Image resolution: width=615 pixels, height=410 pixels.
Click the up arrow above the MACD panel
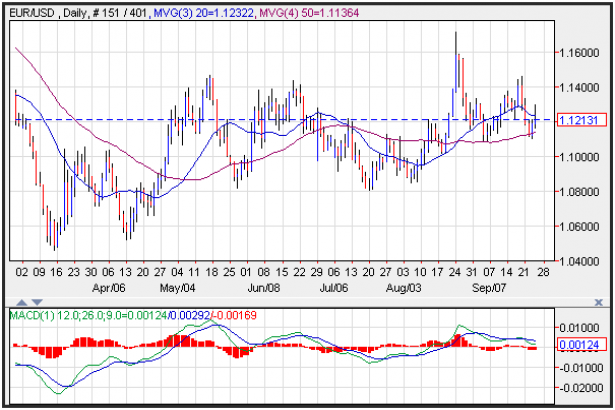[22, 302]
